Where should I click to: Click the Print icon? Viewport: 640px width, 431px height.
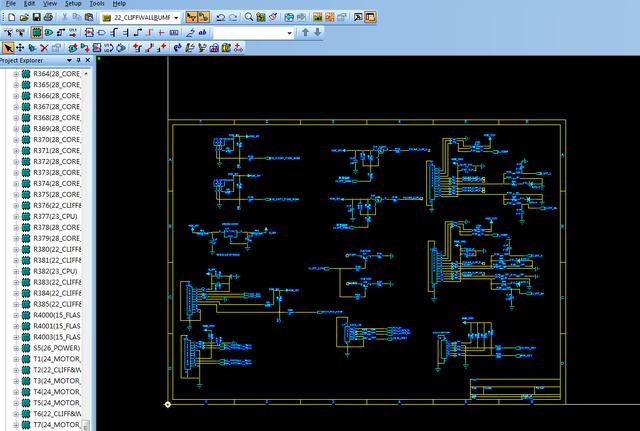coord(48,17)
